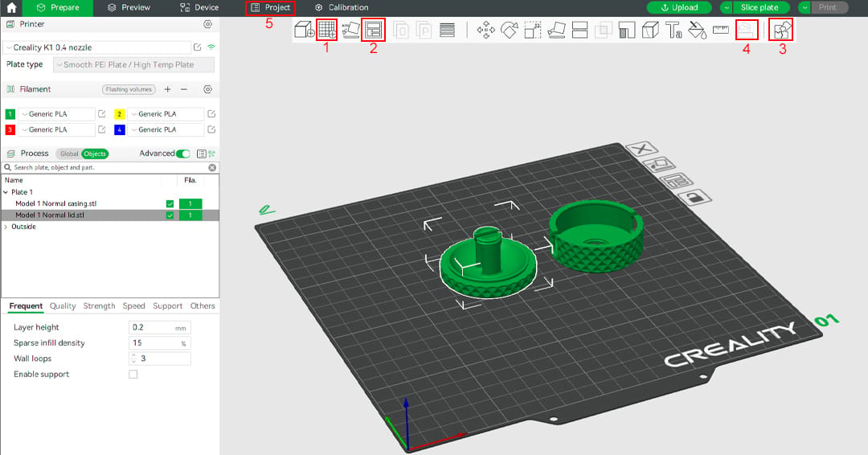
Task: Open the Arrange all objects icon
Action: 373,30
